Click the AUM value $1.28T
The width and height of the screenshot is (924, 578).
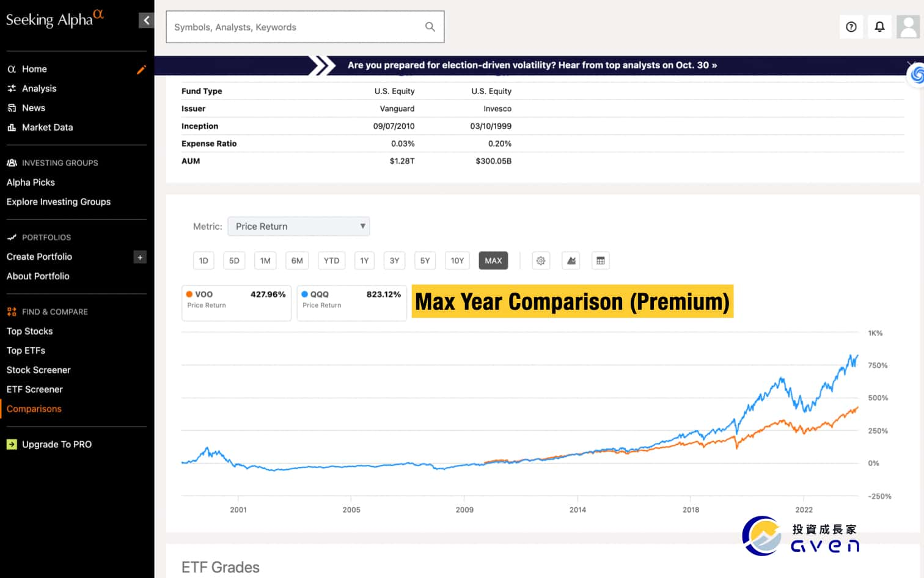pos(402,161)
